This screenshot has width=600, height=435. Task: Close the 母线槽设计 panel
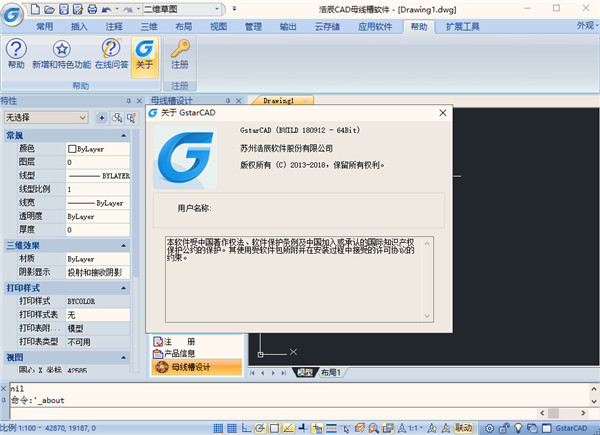point(239,101)
